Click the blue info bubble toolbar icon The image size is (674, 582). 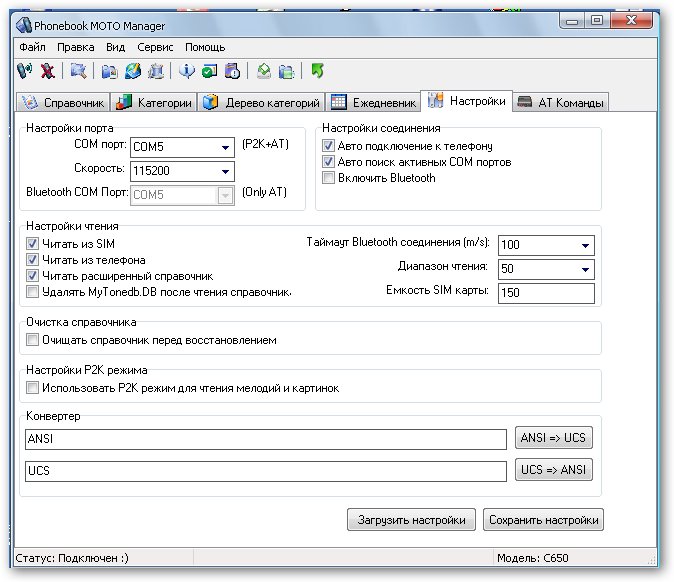[187, 71]
